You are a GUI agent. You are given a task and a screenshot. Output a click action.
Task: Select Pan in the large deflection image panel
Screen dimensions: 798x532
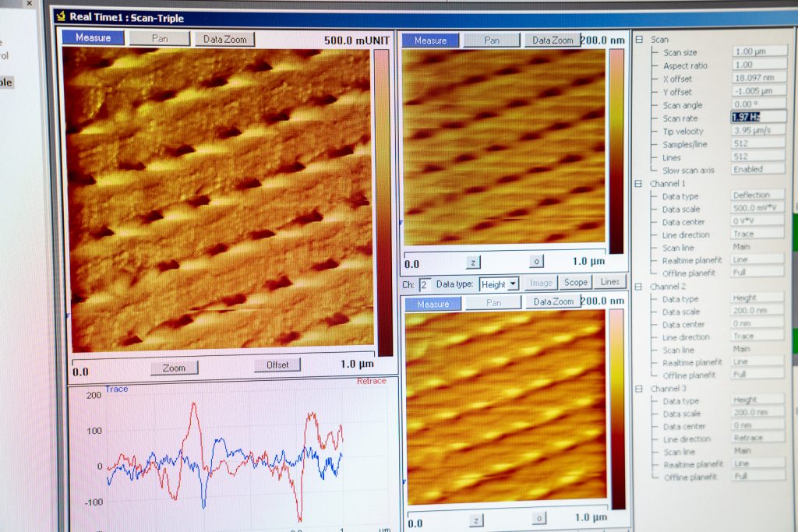tap(159, 39)
